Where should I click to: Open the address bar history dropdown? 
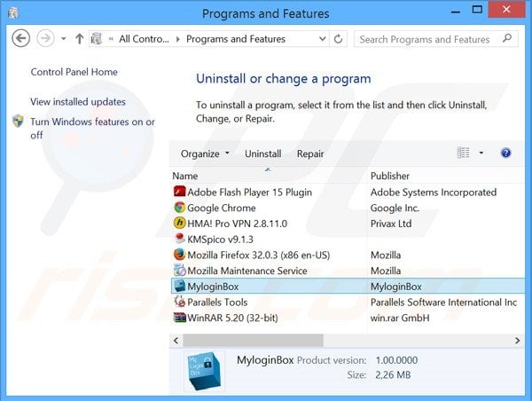pyautogui.click(x=323, y=39)
